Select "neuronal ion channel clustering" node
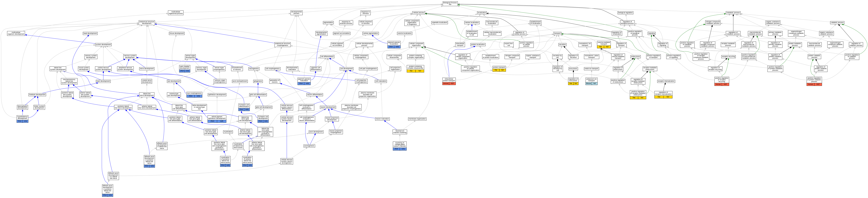The image size is (868, 198). click(400, 132)
